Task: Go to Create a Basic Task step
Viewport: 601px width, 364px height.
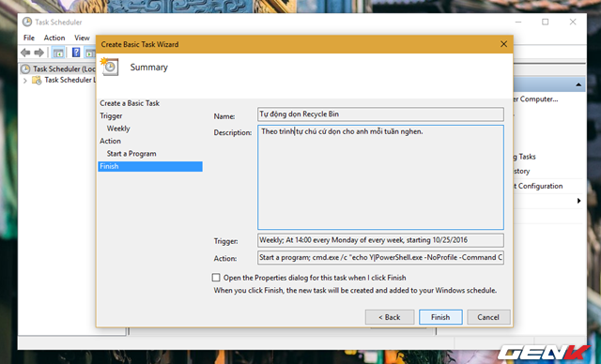Action: tap(130, 103)
